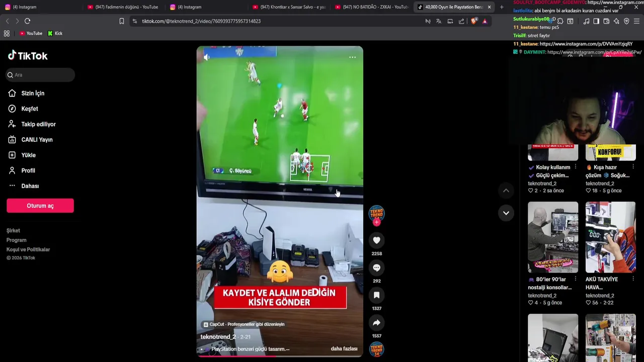Screen dimensions: 644x362
Task: Open options for 80'ler 90'lar video
Action: pos(576,279)
